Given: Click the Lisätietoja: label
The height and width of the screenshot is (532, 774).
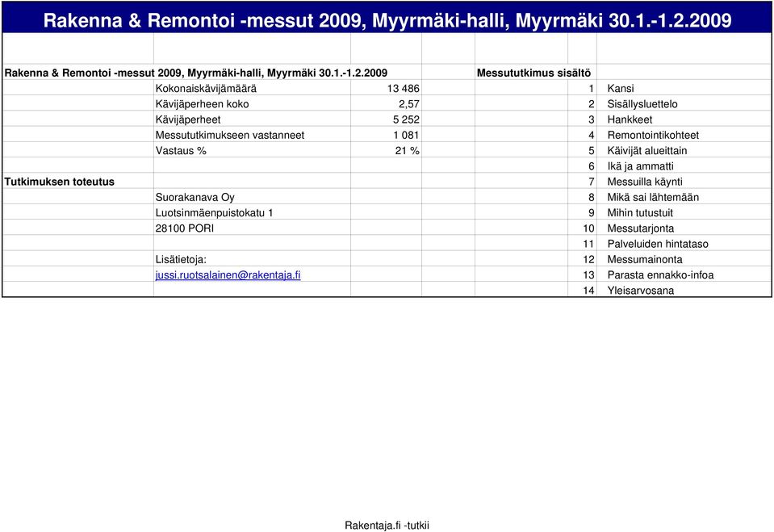Looking at the screenshot, I should [181, 259].
